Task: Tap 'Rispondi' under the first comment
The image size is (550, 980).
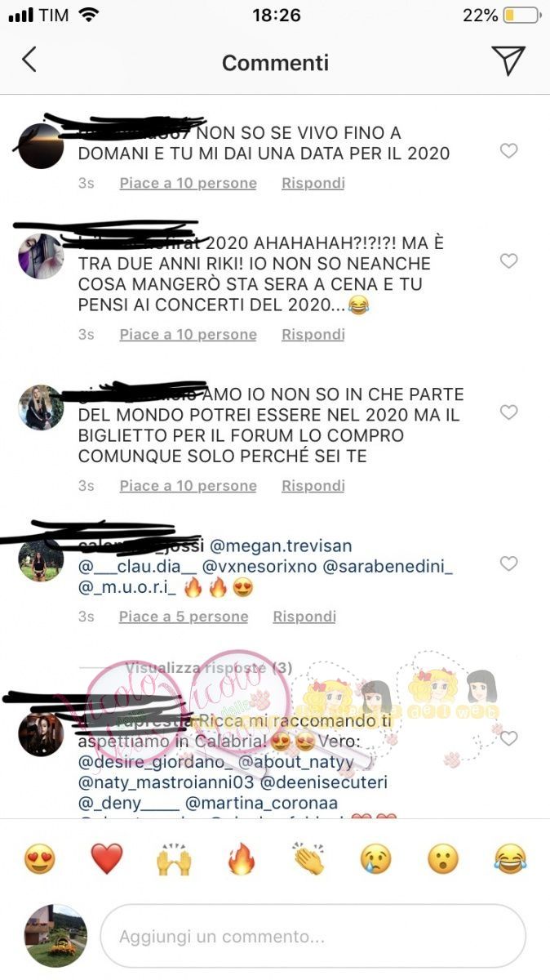Action: click(x=313, y=184)
